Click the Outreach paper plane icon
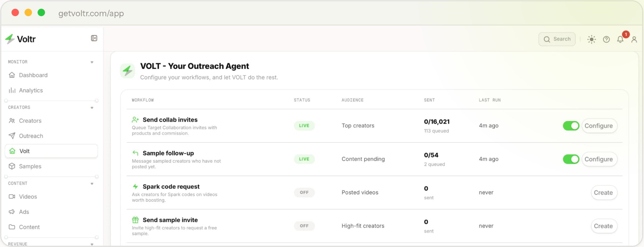The height and width of the screenshot is (247, 644). coord(12,136)
